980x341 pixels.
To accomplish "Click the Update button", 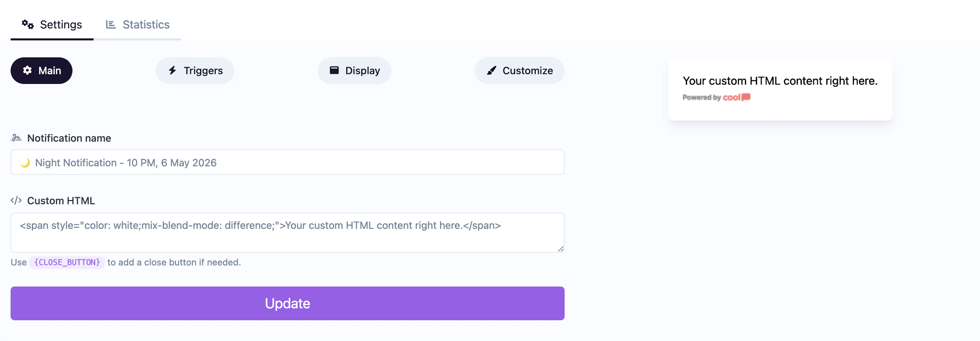I will click(288, 303).
